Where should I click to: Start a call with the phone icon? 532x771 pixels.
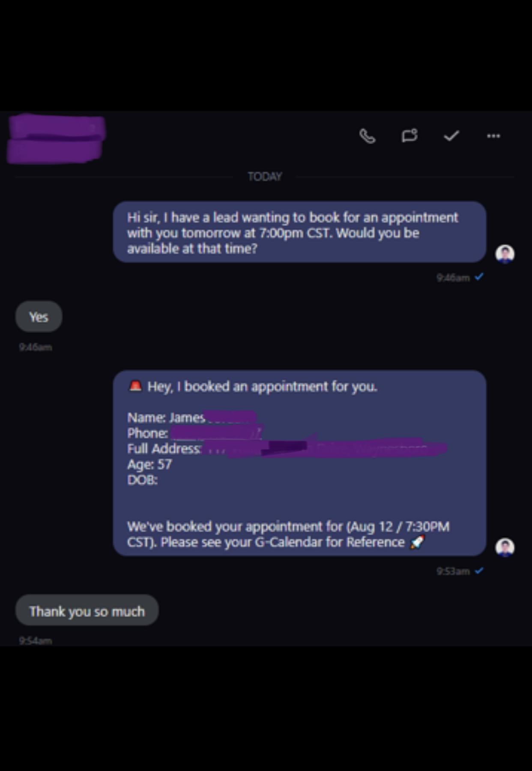click(367, 136)
